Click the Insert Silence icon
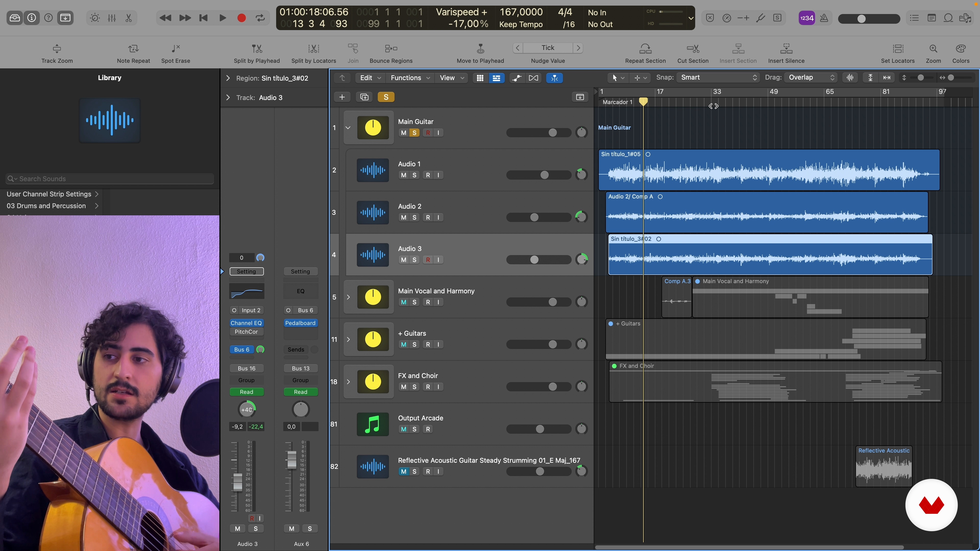Image resolution: width=980 pixels, height=551 pixels. pos(786,49)
